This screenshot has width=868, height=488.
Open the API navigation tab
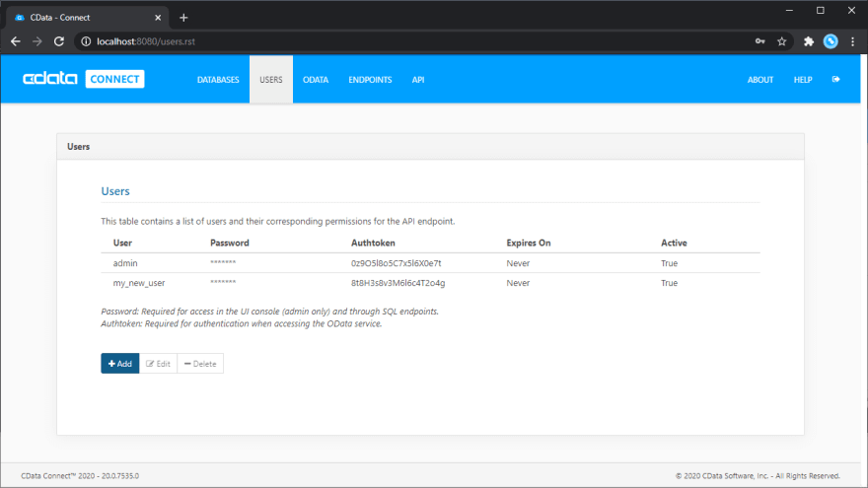[418, 80]
